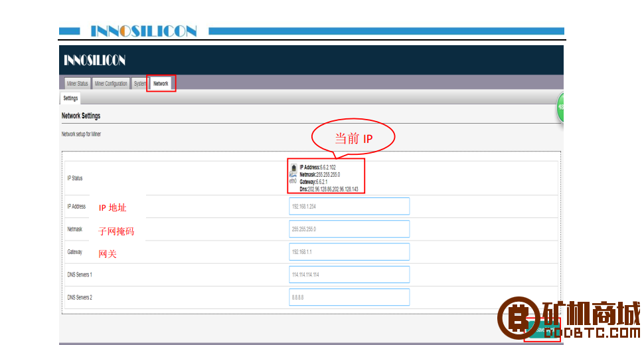Switch to the Miner Configuration tab
The image size is (644, 345).
click(x=111, y=84)
